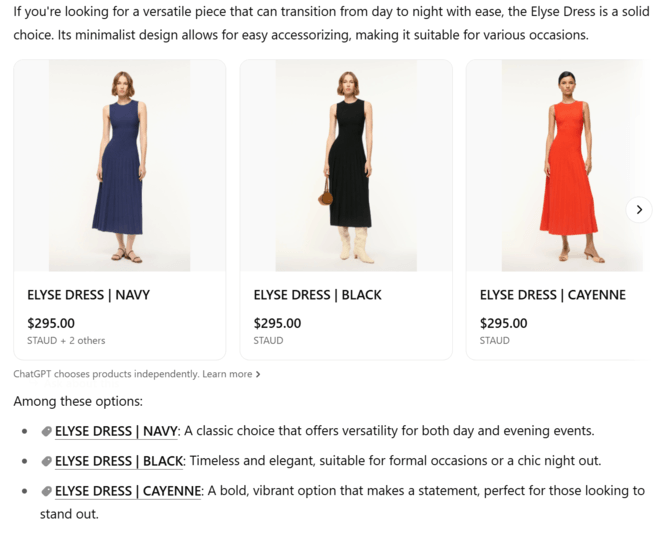Open ELYSE DRESS | NAVY bullet link
Screen dimensions: 672x533
pos(116,431)
